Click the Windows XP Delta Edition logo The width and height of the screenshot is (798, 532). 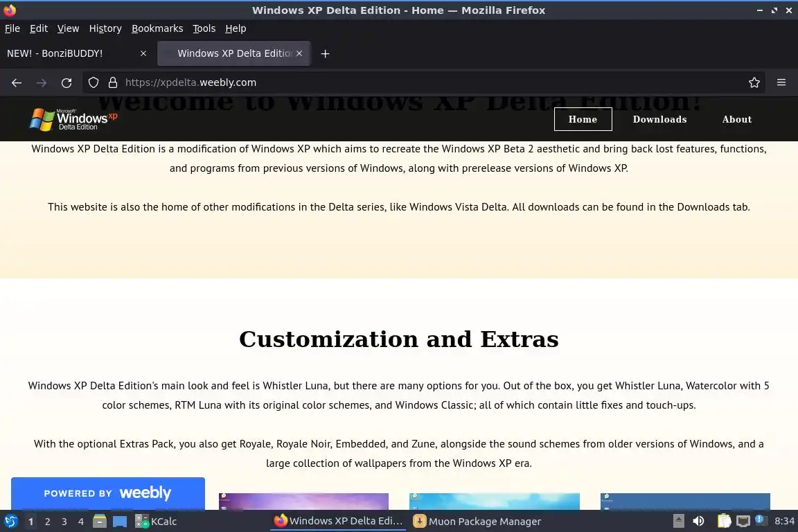point(73,120)
